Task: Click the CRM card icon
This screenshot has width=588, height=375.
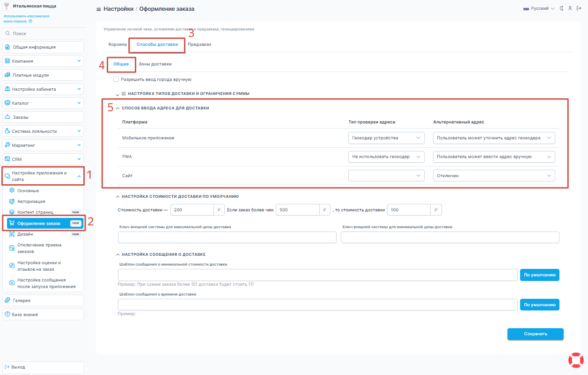Action: click(7, 159)
